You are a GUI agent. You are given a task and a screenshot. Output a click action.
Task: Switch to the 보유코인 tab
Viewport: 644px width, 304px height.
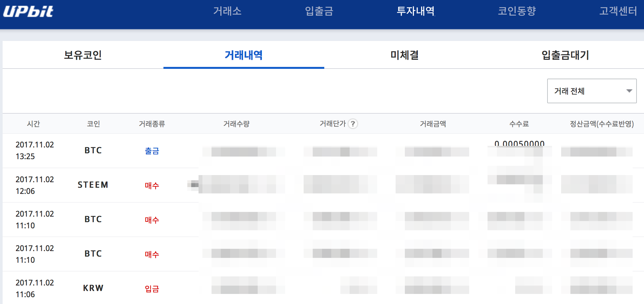[x=83, y=55]
